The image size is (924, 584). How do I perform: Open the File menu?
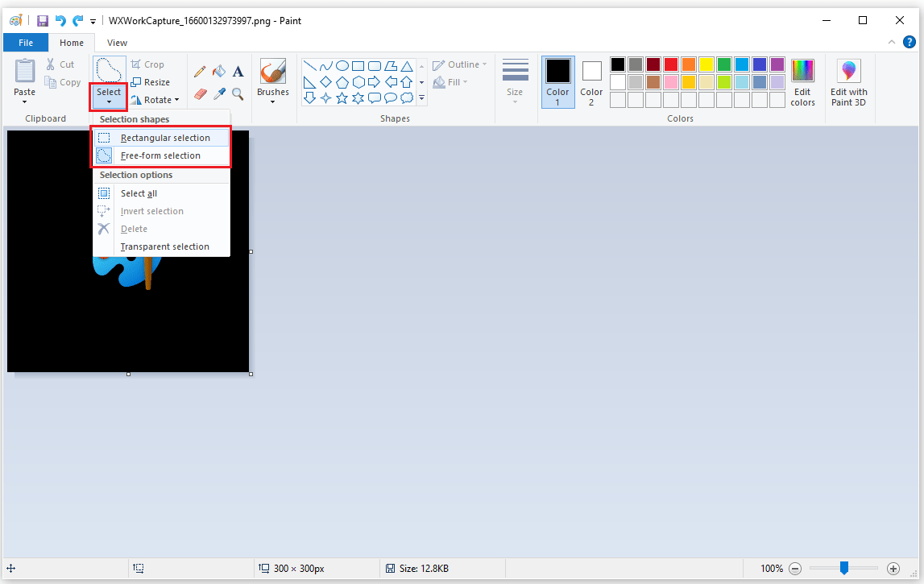(x=25, y=42)
